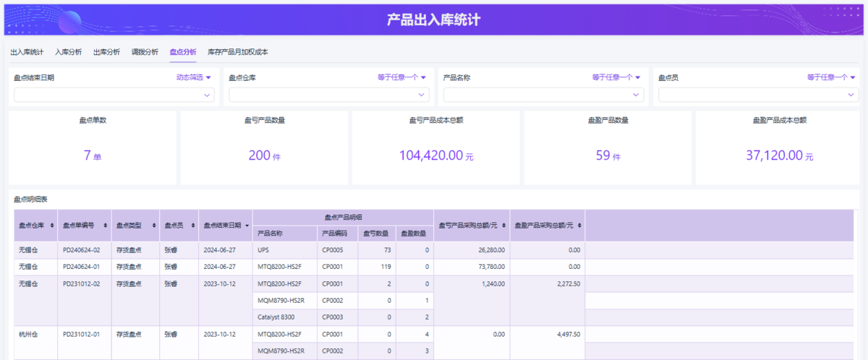Image resolution: width=868 pixels, height=360 pixels.
Task: Go to the 库存产品月加权成本 tab
Action: [x=238, y=52]
